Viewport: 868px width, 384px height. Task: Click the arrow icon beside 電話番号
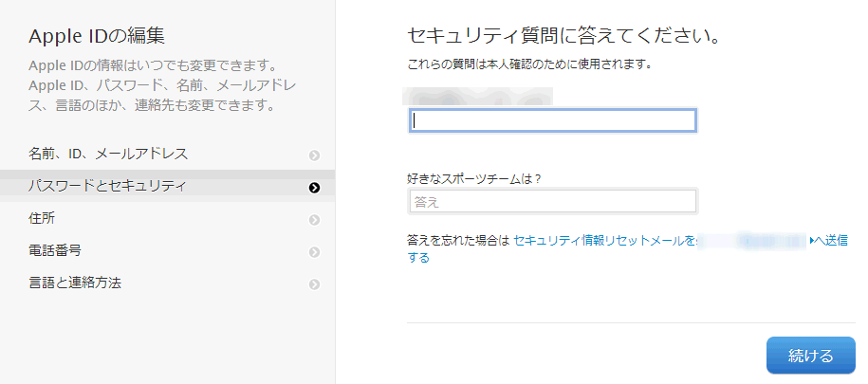pos(314,252)
